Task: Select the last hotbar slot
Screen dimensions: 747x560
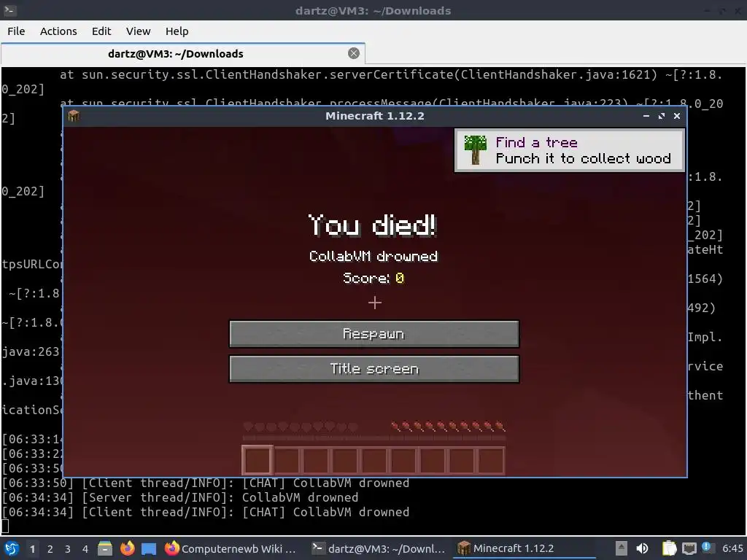Action: click(x=491, y=461)
